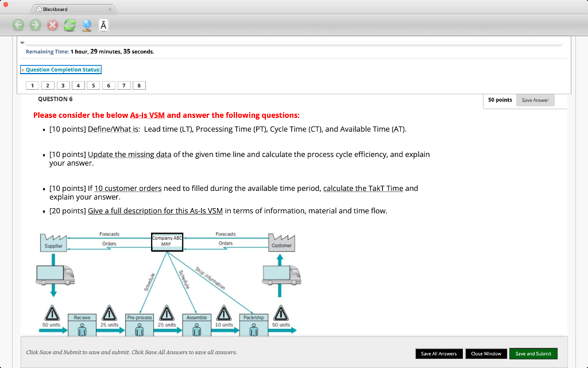Jump to question 1
Screen dimensions: 588x368
(32, 86)
